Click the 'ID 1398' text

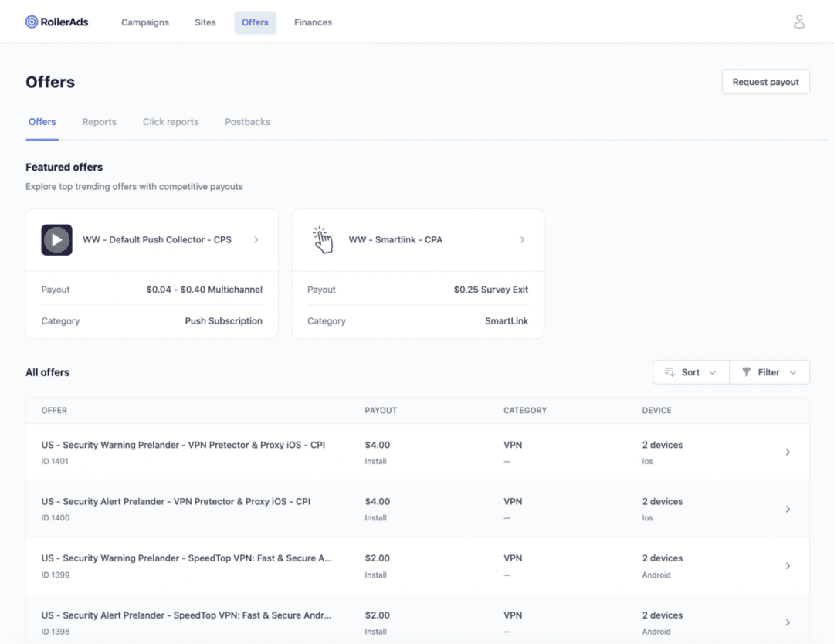point(56,632)
